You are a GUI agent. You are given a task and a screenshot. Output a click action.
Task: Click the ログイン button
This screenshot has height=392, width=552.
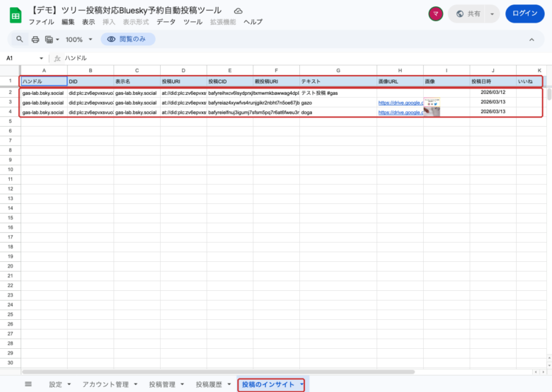tap(524, 13)
